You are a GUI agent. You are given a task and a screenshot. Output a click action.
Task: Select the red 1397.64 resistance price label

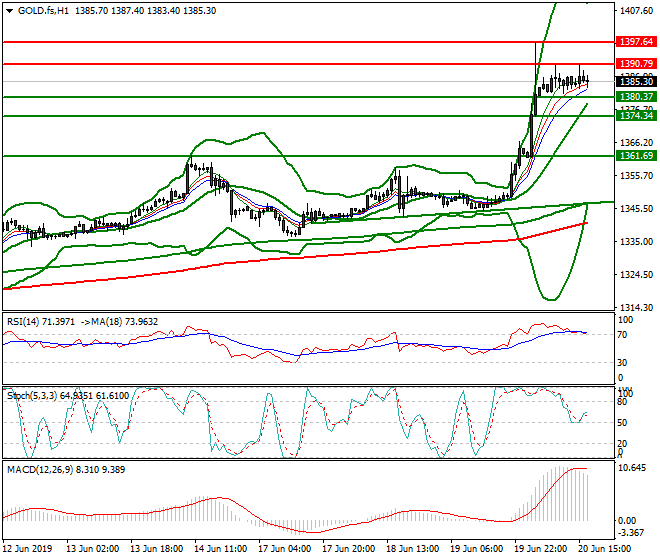point(636,42)
